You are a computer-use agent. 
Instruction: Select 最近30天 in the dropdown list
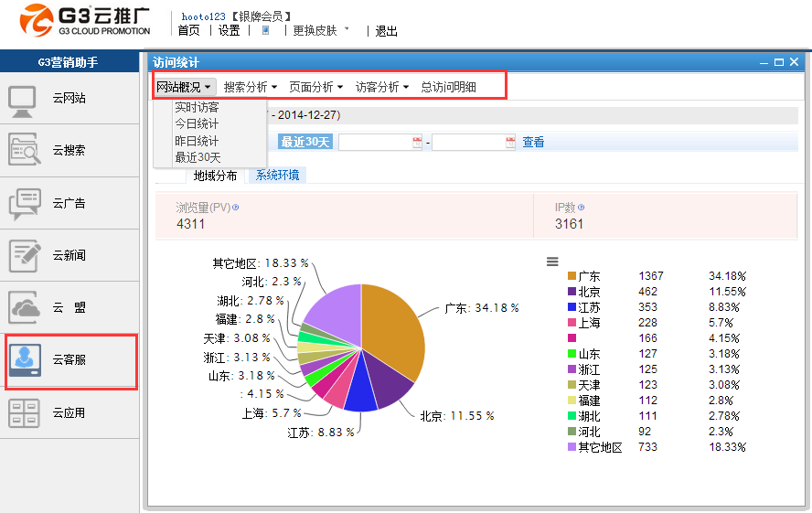coord(198,157)
